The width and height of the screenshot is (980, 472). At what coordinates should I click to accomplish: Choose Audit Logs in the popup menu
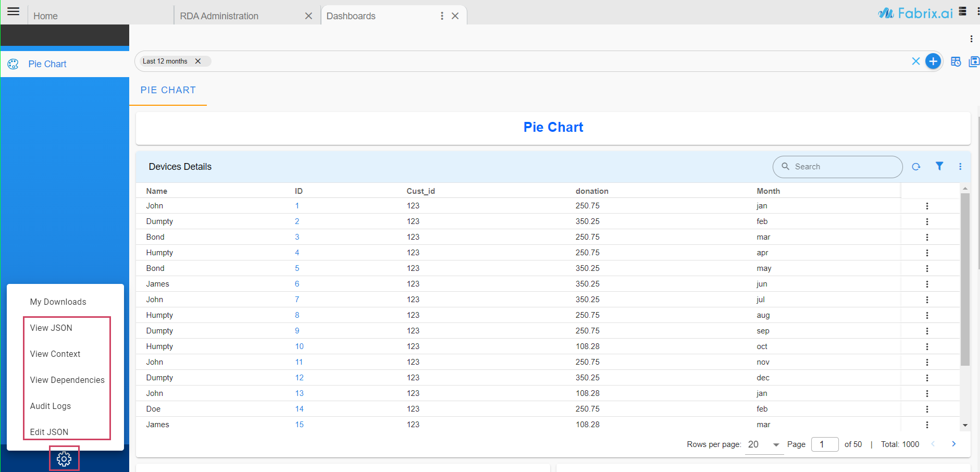pos(51,406)
